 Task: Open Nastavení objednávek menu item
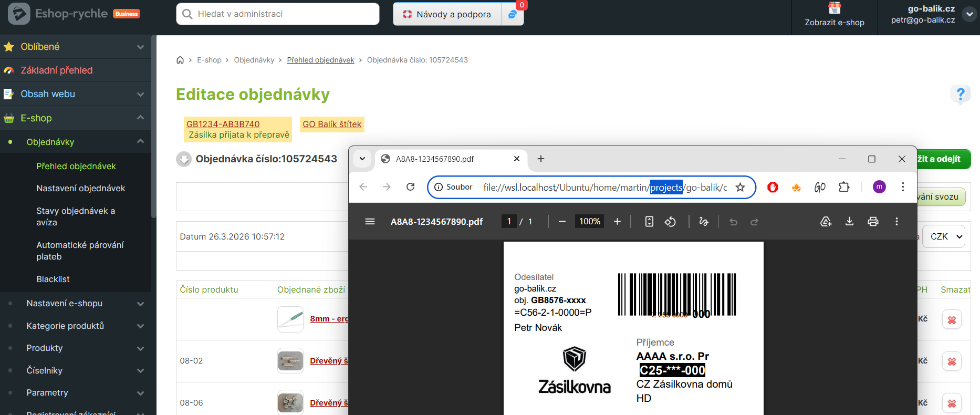coord(81,189)
